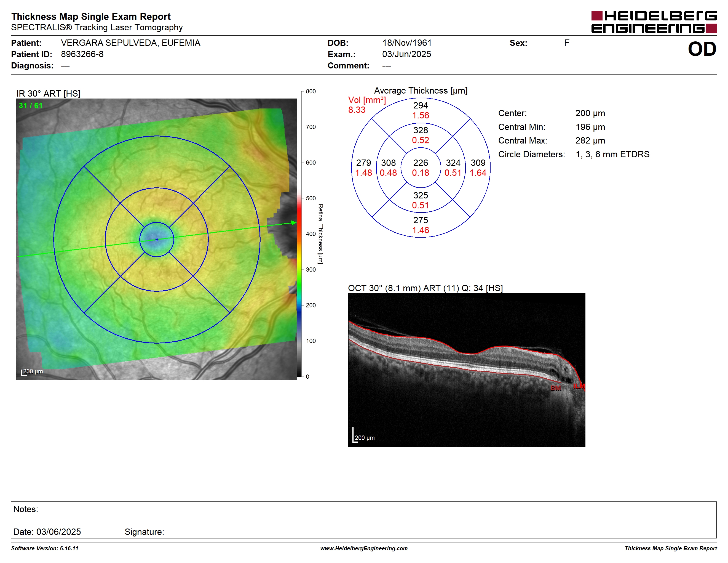Click inner left sector volume 0.48
This screenshot has width=728, height=563.
[x=388, y=173]
